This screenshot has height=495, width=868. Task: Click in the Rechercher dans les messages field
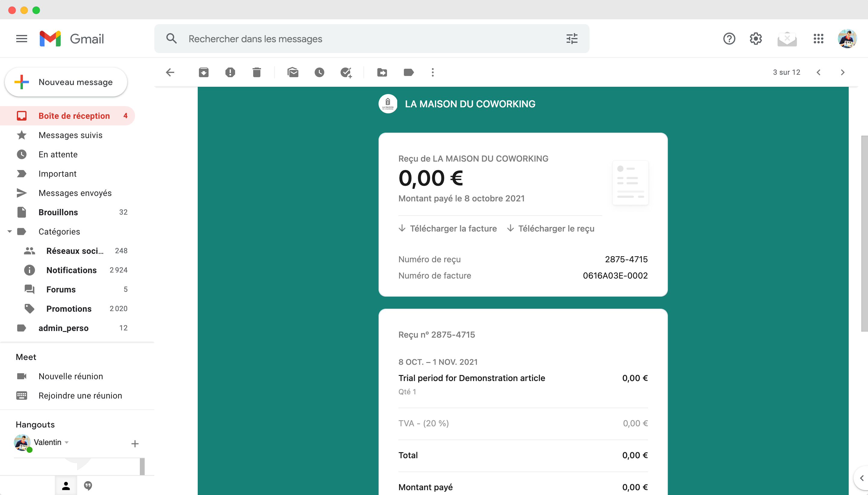(372, 39)
